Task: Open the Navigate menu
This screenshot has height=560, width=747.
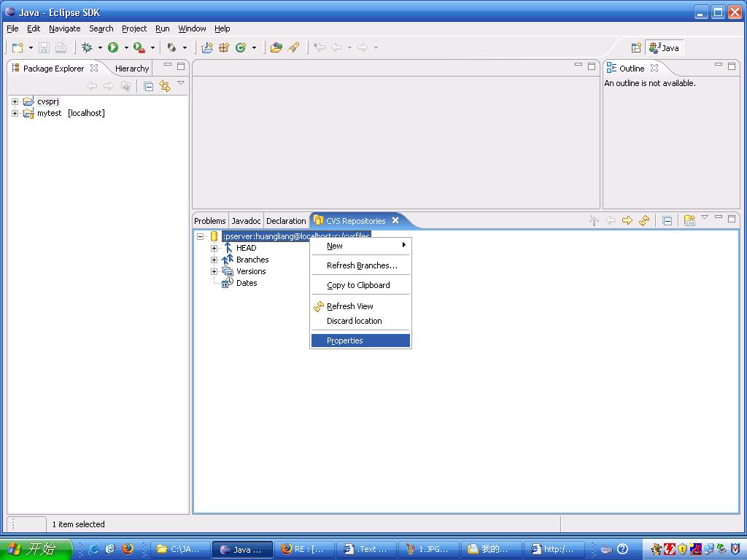Action: 65,28
